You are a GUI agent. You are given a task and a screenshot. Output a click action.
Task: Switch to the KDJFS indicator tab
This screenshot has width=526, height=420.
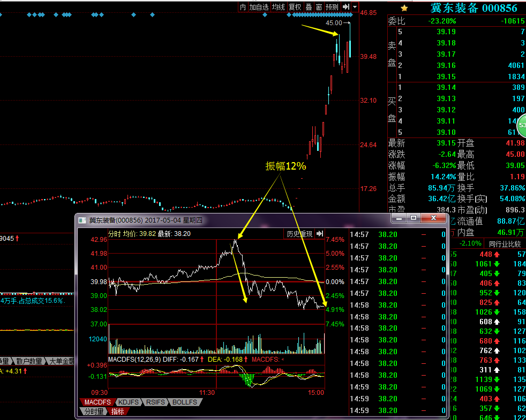[129, 402]
